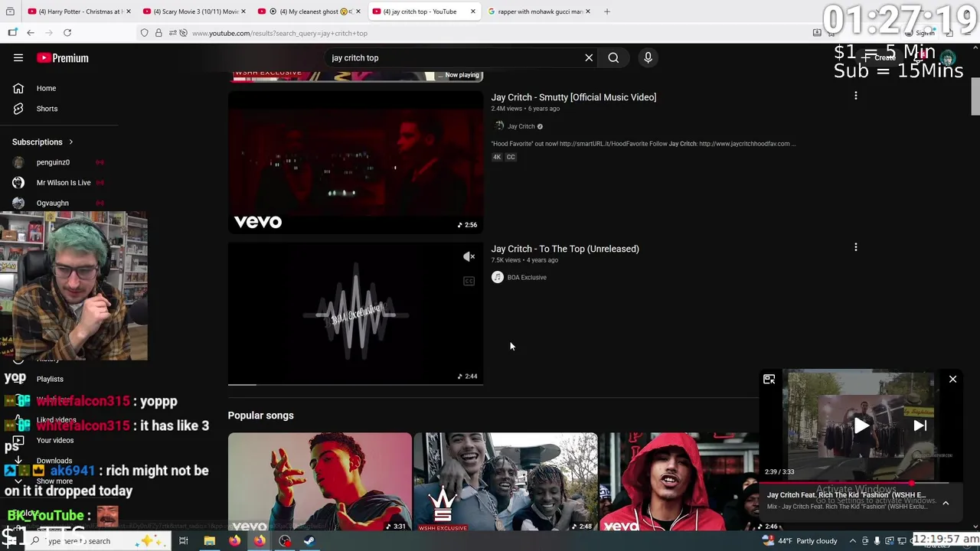Open more options for the Smutty video

click(x=855, y=96)
